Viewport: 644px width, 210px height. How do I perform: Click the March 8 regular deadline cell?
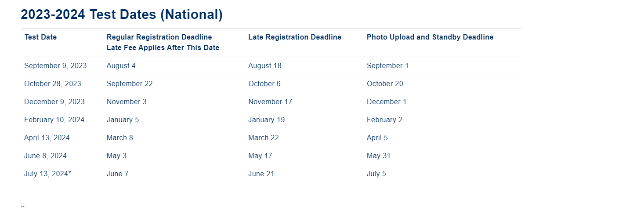pyautogui.click(x=119, y=138)
